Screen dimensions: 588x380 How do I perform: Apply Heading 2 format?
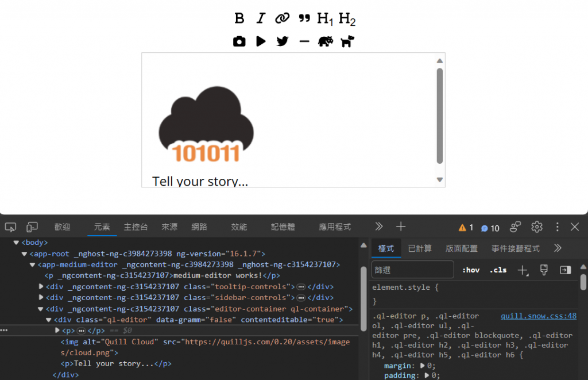tap(347, 19)
